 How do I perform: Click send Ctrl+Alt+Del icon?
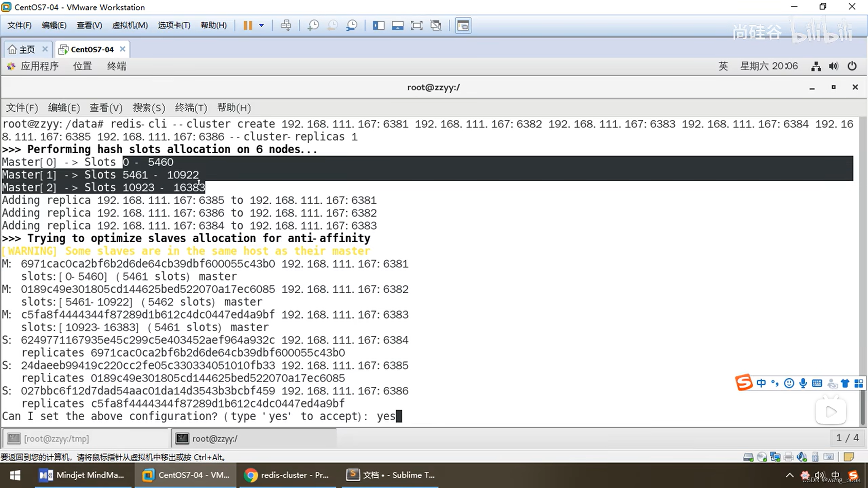point(286,25)
